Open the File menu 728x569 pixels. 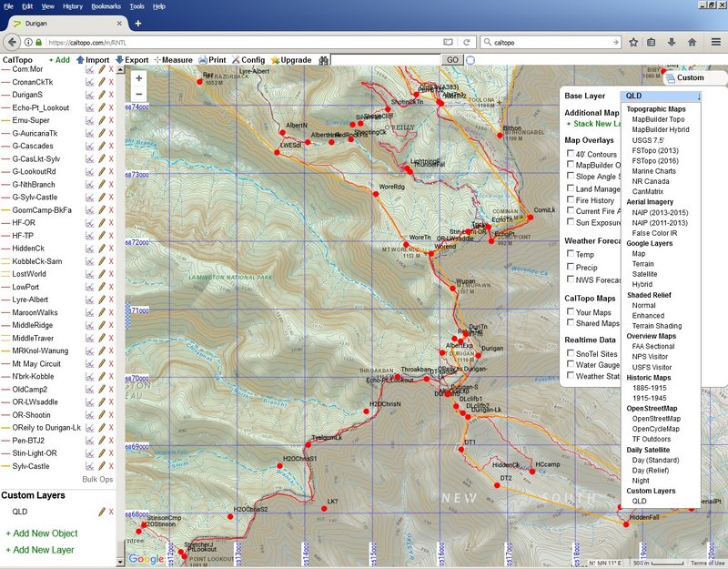(8, 6)
